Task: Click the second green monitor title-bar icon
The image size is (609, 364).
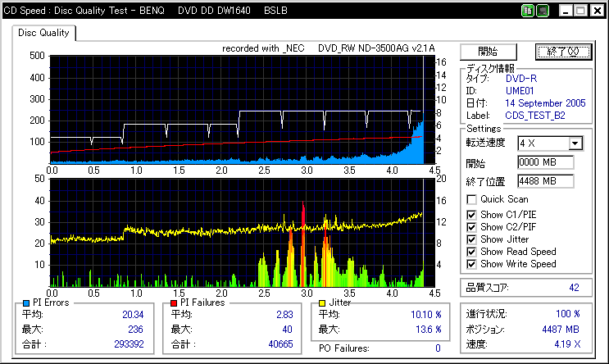Action: [x=543, y=11]
